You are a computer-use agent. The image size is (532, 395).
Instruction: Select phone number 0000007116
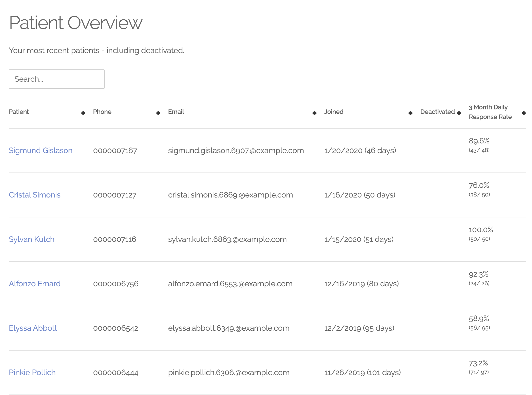click(x=115, y=240)
